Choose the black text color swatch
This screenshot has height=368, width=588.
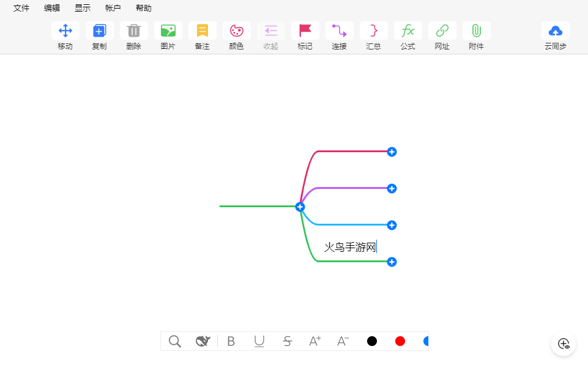[372, 341]
